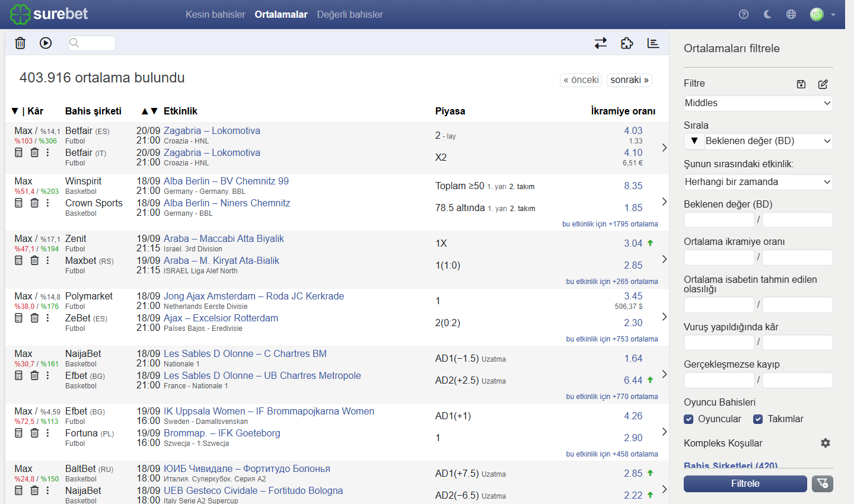Open calculator for Zagabria – Lokomotiva row
The height and width of the screenshot is (504, 854).
point(18,153)
